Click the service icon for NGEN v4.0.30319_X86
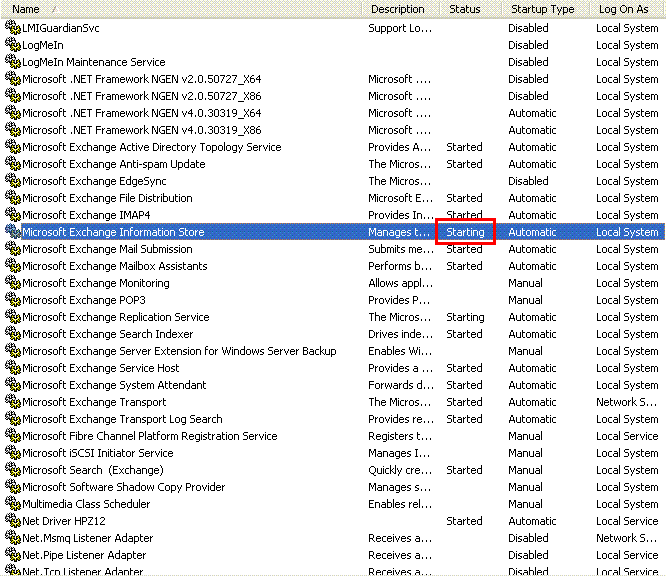 coord(13,130)
